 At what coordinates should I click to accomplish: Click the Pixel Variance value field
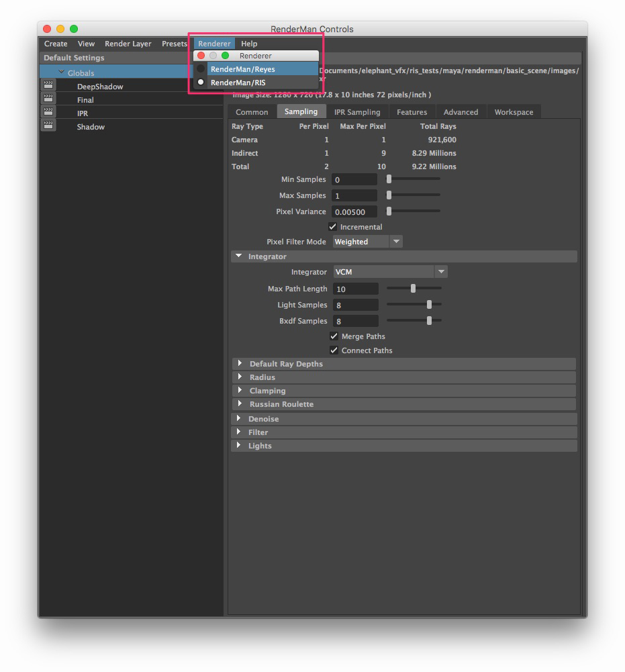point(354,211)
